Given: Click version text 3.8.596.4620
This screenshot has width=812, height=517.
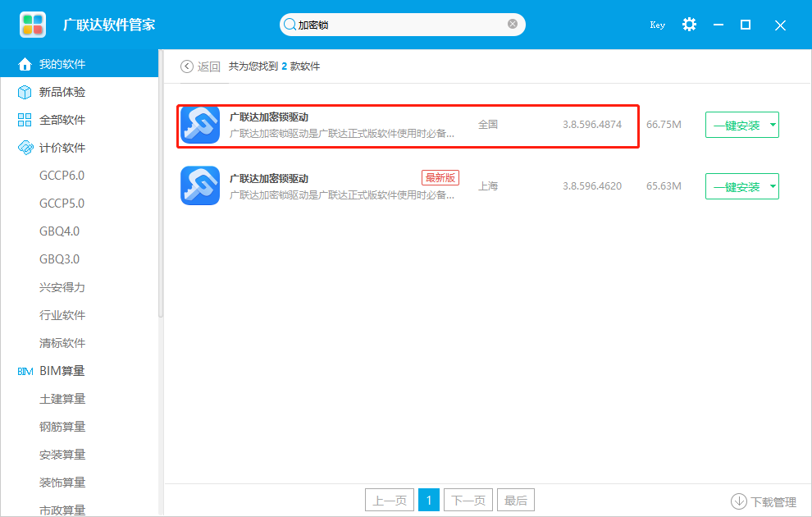Looking at the screenshot, I should click(x=592, y=186).
